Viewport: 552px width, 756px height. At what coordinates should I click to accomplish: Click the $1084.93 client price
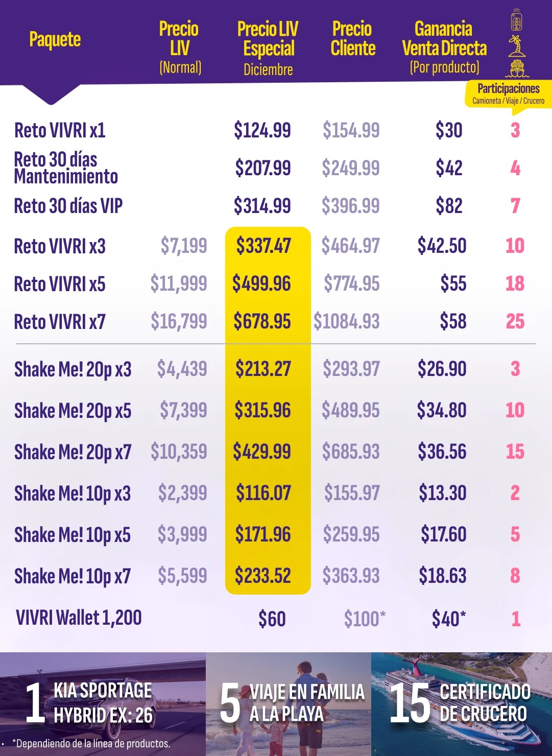(x=347, y=321)
